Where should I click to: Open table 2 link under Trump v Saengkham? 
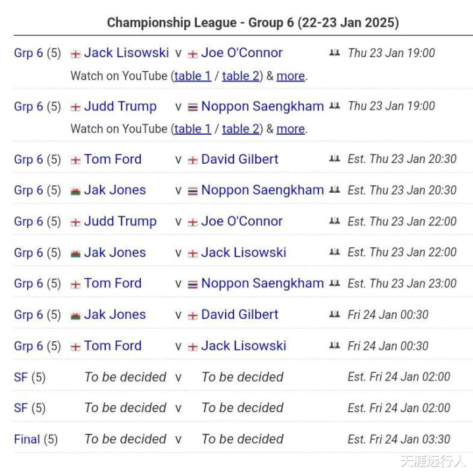coord(241,129)
